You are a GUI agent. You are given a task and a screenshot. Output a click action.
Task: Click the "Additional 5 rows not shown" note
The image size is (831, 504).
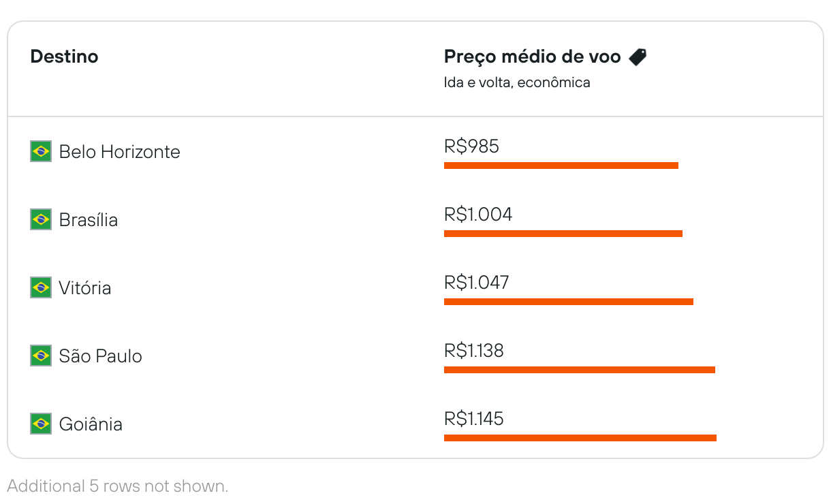point(117,486)
